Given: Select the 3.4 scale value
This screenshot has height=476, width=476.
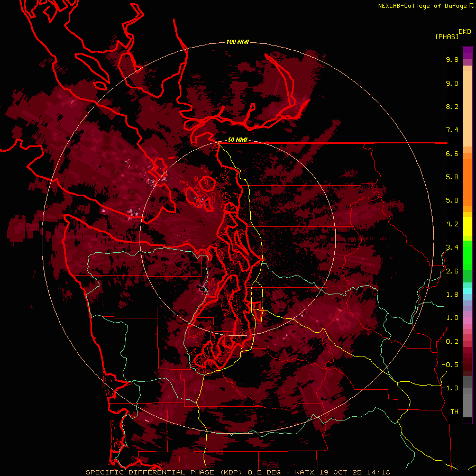Looking at the screenshot, I should click(452, 248).
